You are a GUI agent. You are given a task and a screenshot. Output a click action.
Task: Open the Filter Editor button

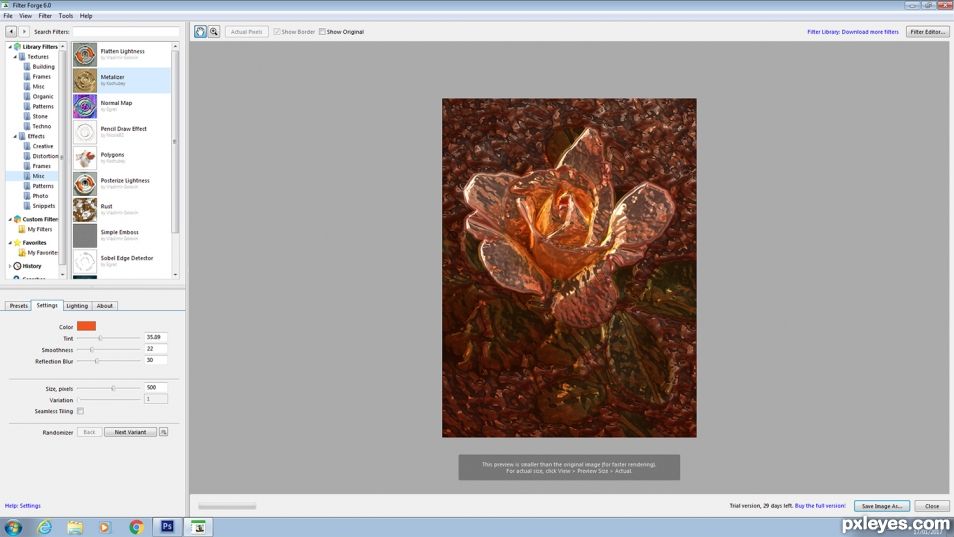click(927, 32)
